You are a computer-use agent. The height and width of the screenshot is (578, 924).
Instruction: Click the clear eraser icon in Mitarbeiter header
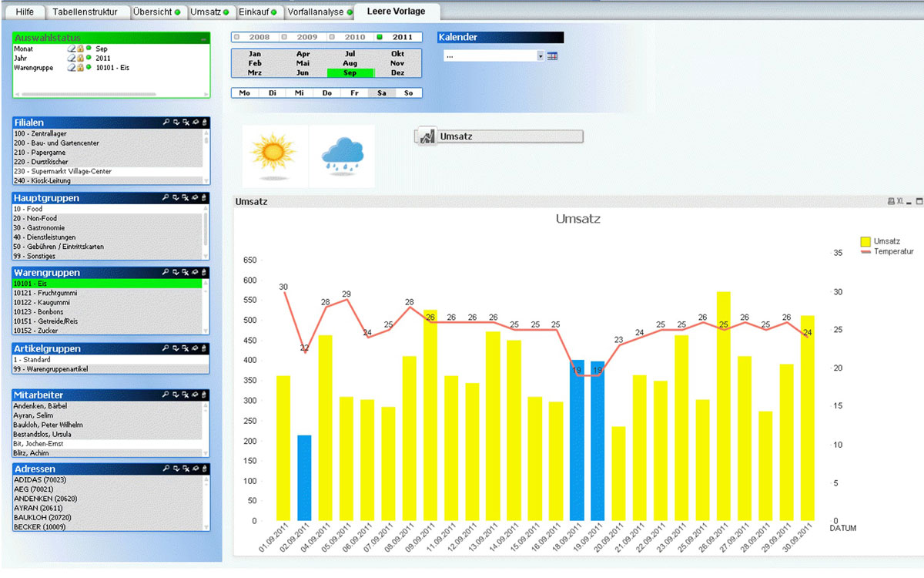point(196,395)
